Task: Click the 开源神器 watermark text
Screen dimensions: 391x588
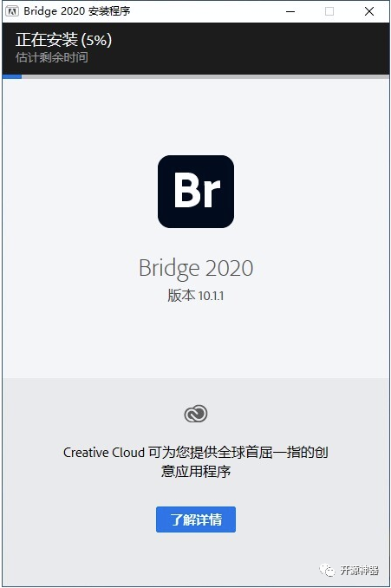Action: pyautogui.click(x=360, y=571)
